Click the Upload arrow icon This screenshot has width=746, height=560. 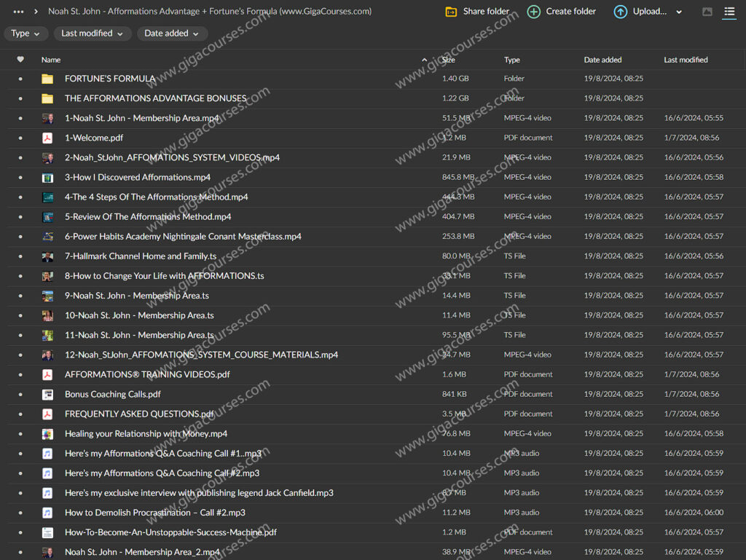coord(620,12)
